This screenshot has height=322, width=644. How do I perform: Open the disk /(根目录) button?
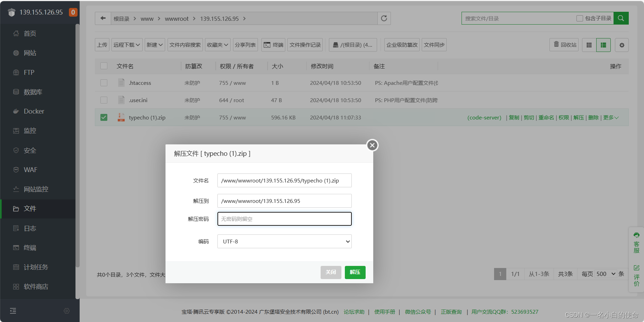click(352, 45)
